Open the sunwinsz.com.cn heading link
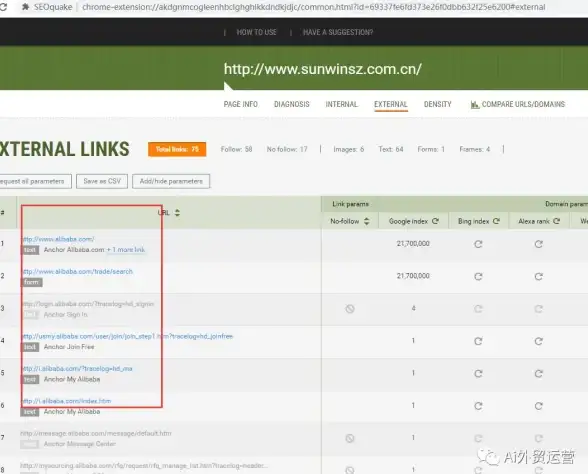 (322, 69)
